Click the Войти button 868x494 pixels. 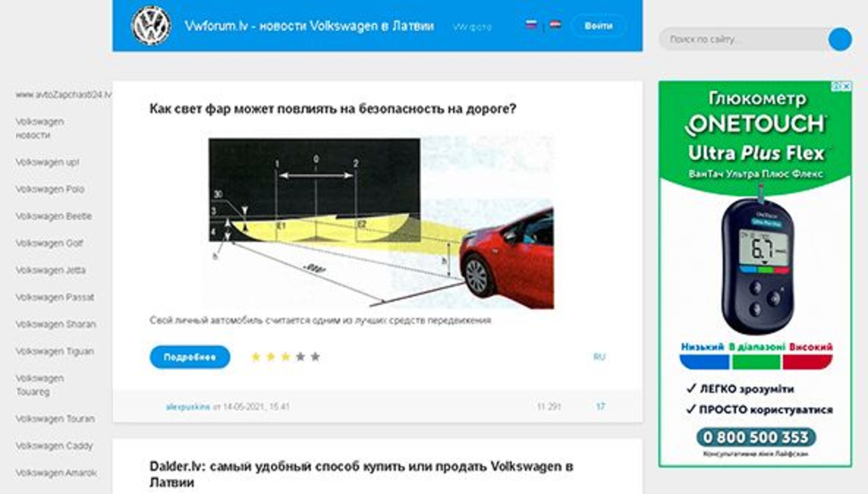point(599,26)
